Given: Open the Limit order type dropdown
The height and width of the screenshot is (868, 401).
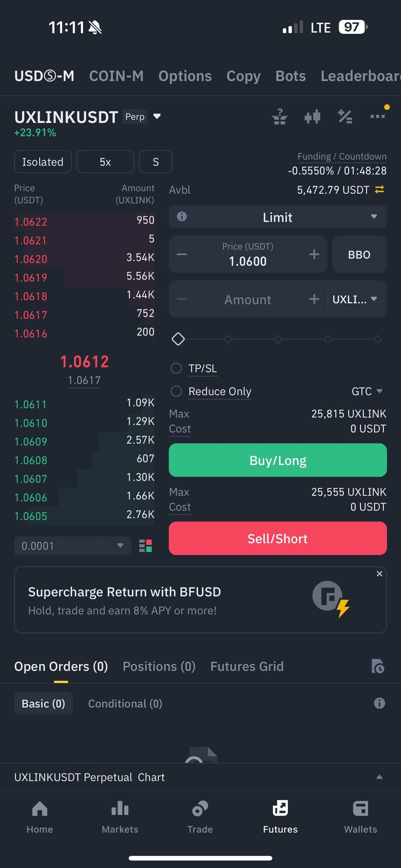Looking at the screenshot, I should tap(278, 217).
